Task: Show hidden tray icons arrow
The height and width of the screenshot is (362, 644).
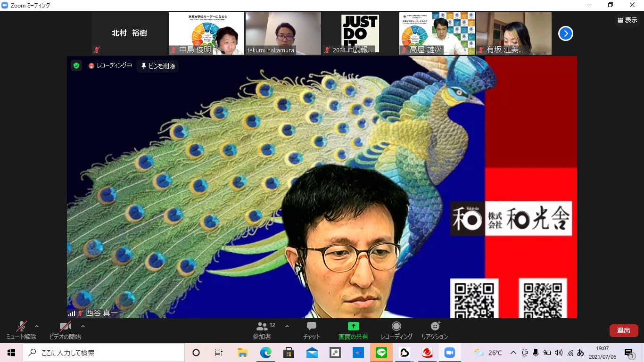Action: point(513,353)
